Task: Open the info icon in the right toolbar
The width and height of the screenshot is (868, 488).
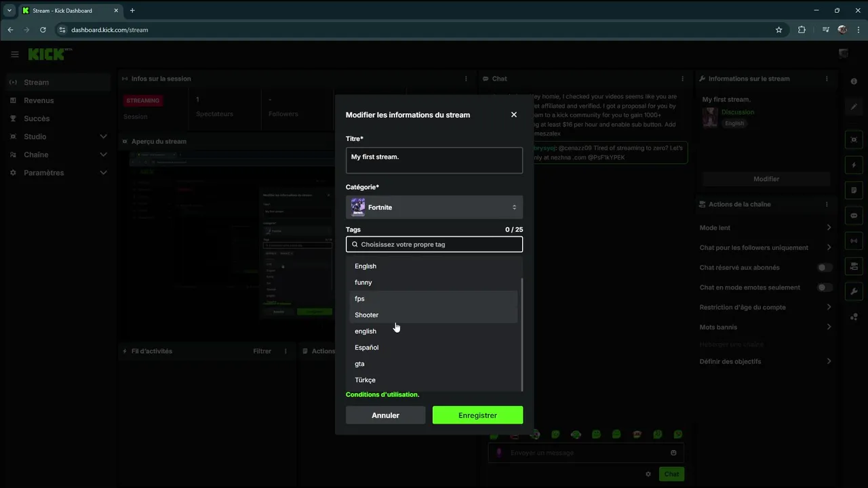Action: coord(854,81)
